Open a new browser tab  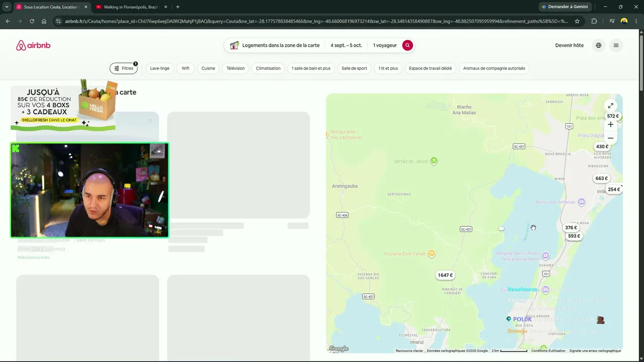[x=178, y=7]
